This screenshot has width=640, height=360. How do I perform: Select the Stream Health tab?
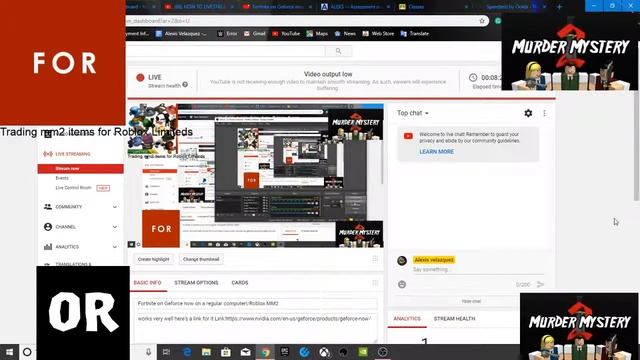tap(454, 318)
